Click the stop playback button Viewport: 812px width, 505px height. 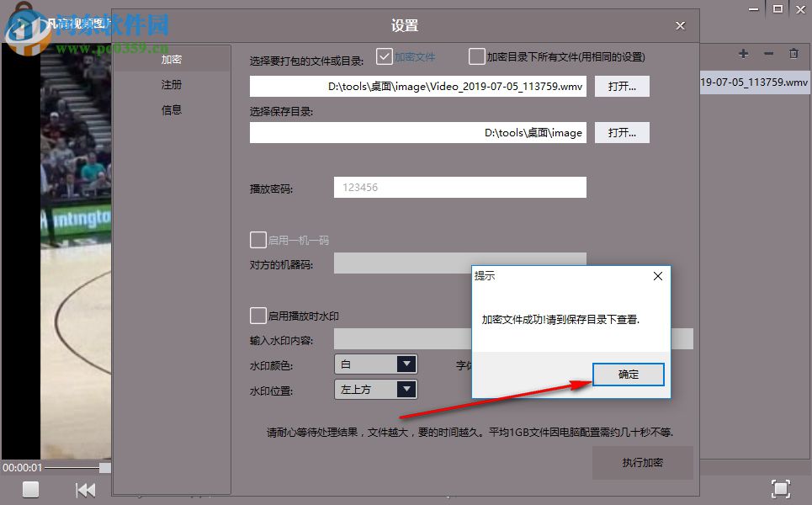[30, 489]
